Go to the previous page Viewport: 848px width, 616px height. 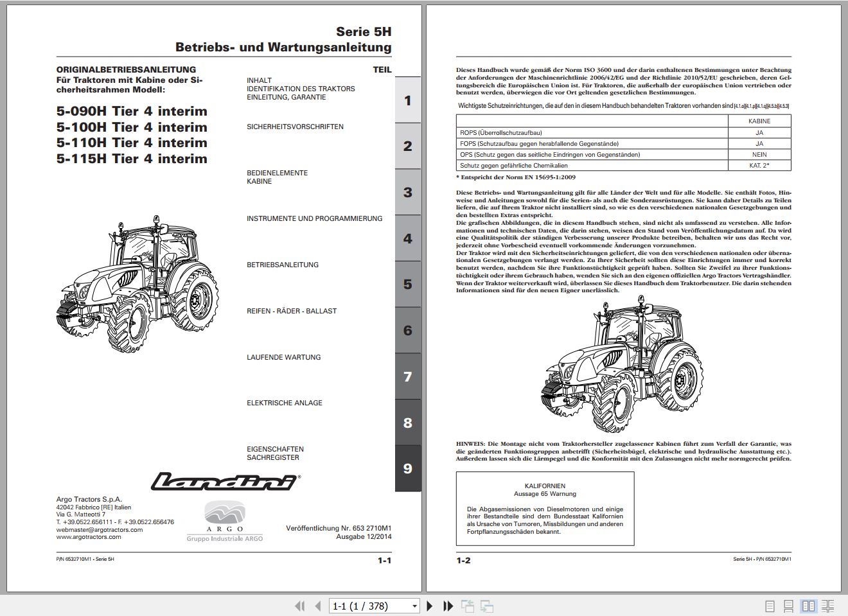coord(317,606)
